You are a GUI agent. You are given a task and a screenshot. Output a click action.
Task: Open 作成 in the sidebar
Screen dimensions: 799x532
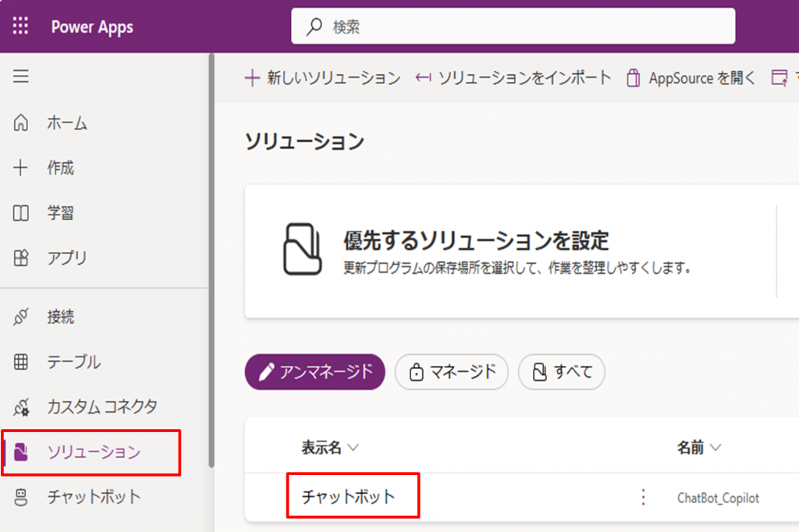coord(61,168)
